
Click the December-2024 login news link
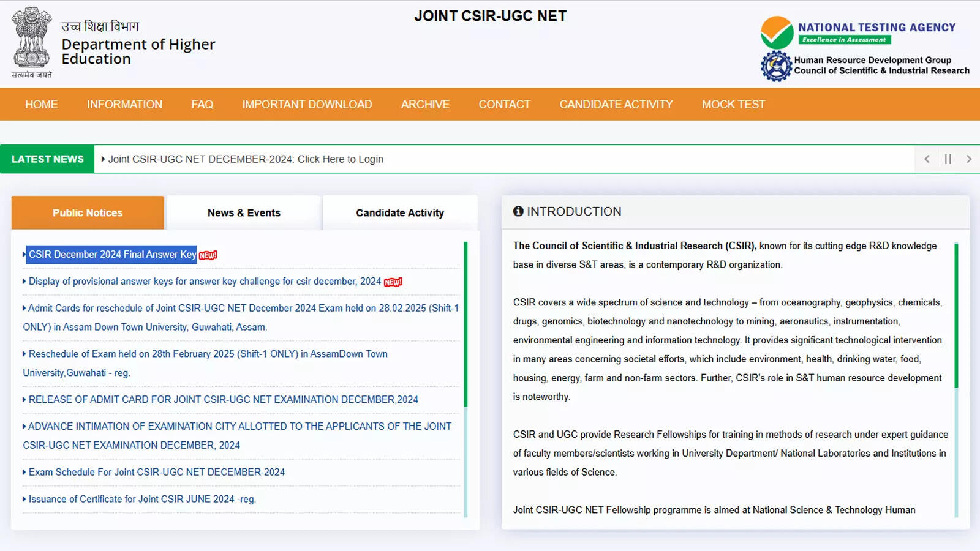246,159
